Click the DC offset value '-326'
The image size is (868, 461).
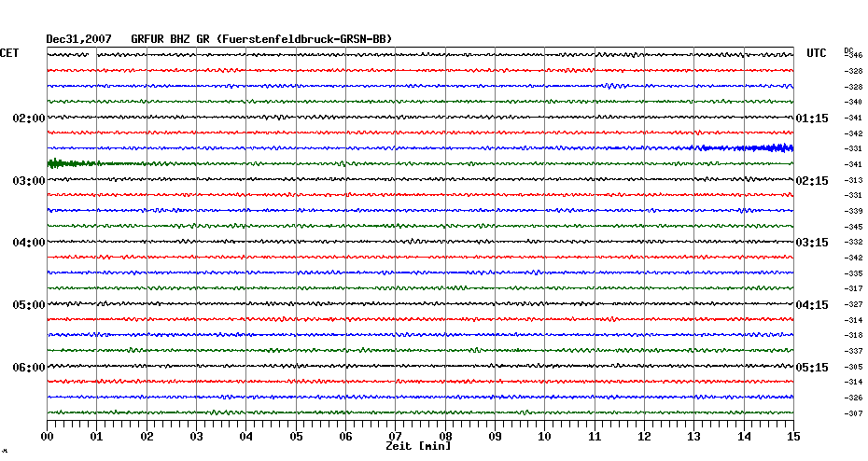853,398
